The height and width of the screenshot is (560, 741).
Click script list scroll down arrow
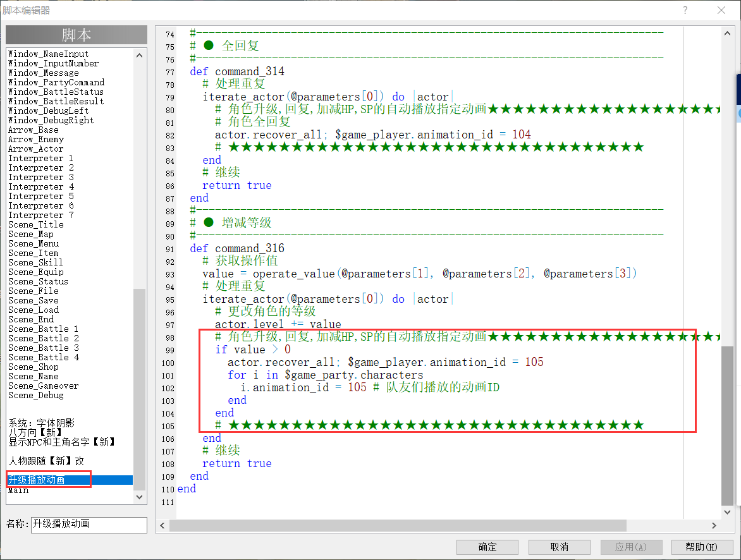[139, 497]
